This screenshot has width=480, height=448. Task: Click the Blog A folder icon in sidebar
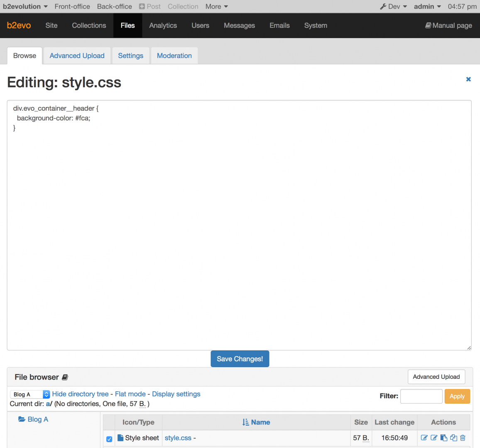(x=22, y=419)
